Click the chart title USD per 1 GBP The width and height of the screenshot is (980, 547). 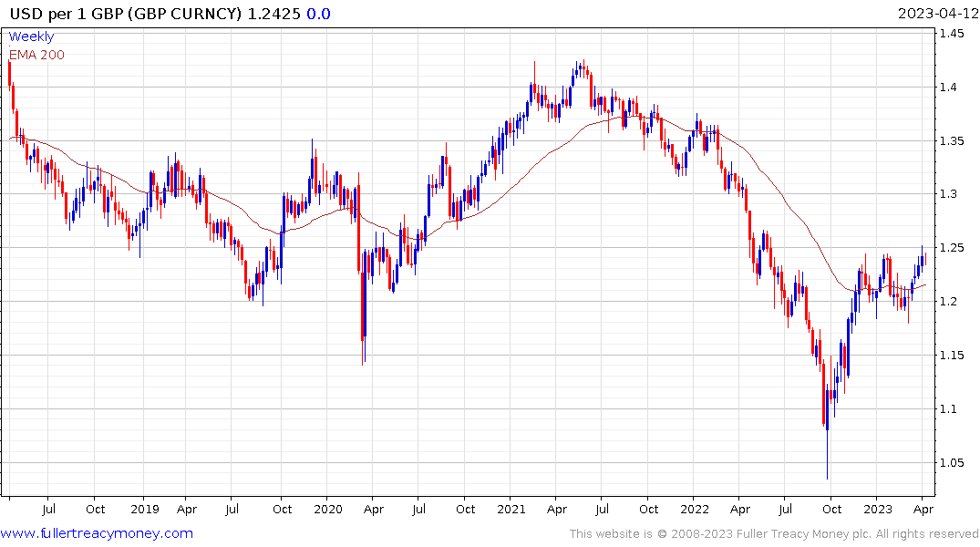(x=67, y=14)
